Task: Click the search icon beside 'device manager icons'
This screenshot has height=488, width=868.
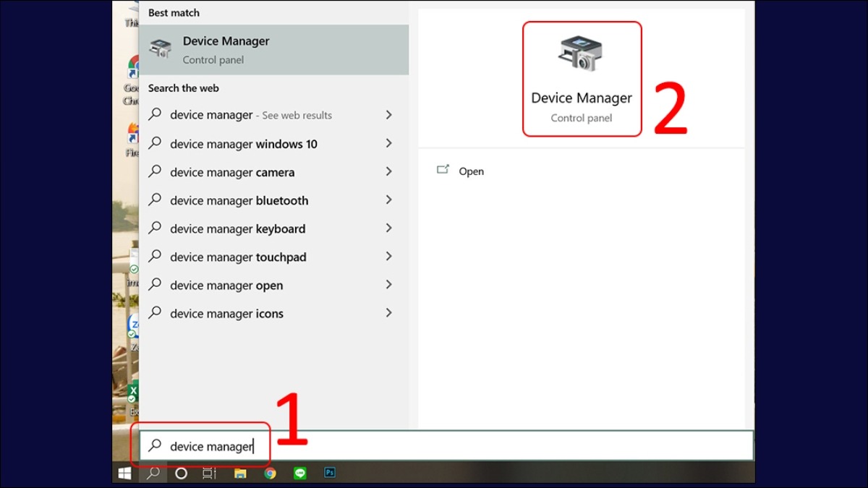Action: (x=155, y=313)
